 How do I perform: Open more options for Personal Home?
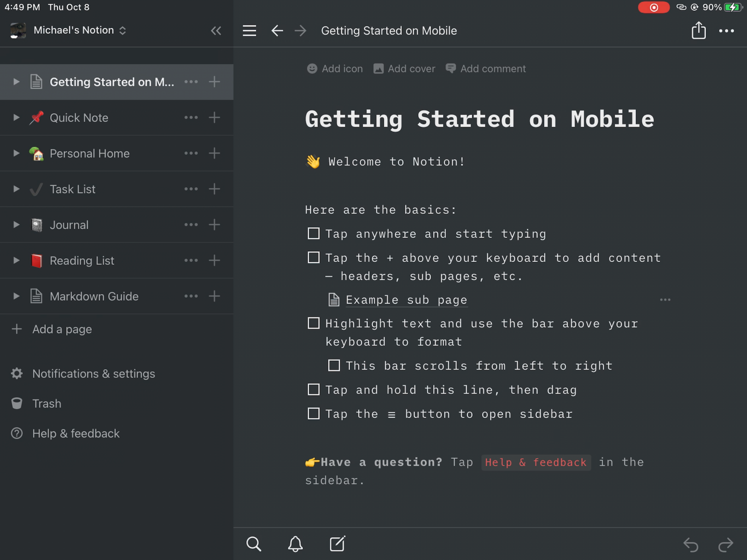click(191, 153)
